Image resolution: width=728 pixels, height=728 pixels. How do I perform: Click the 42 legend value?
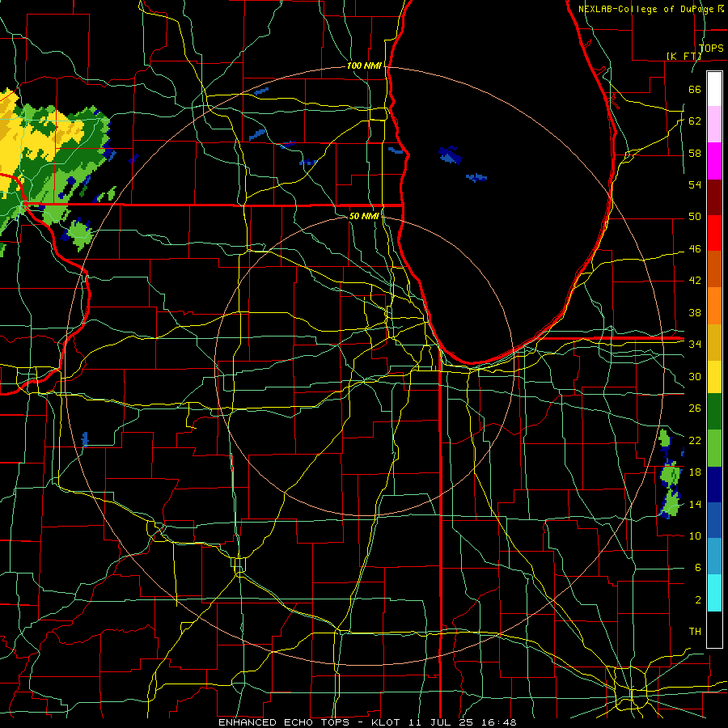pos(695,280)
